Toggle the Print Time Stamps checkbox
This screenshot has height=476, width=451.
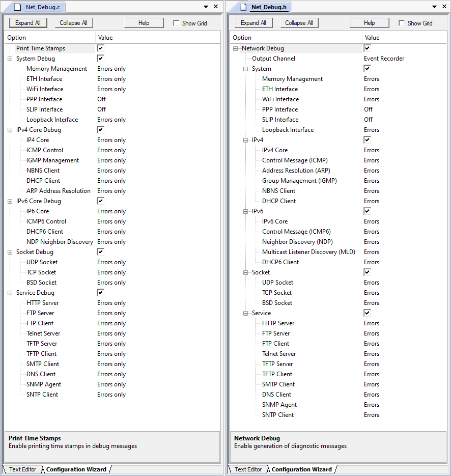pyautogui.click(x=101, y=48)
